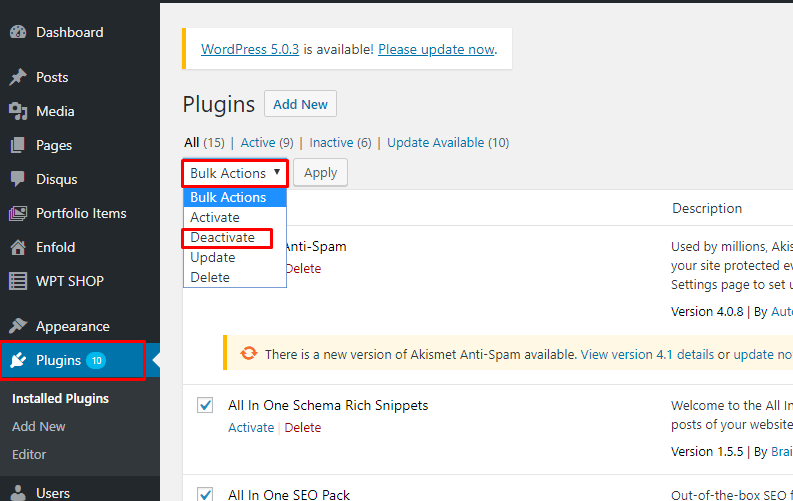Filter plugins by All (15)
The width and height of the screenshot is (793, 501).
tap(204, 143)
